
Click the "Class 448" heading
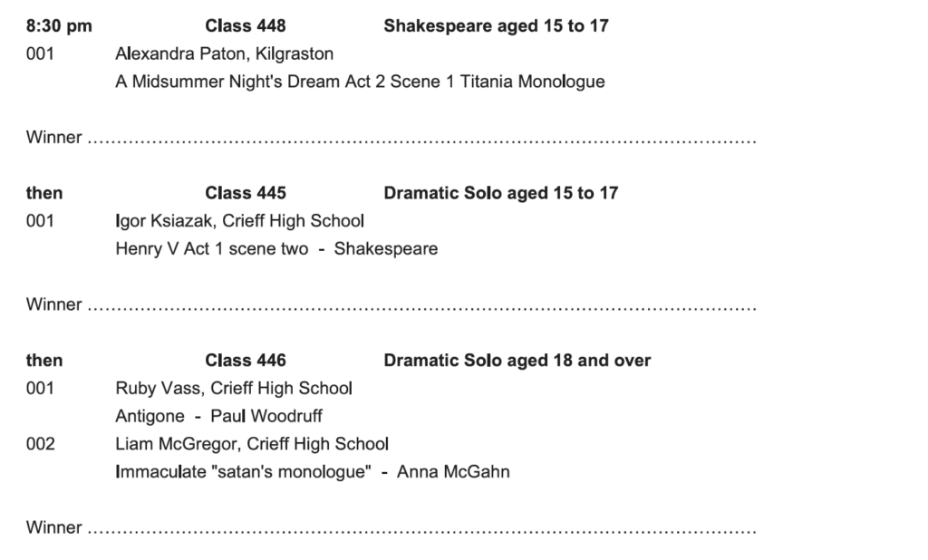(x=246, y=26)
